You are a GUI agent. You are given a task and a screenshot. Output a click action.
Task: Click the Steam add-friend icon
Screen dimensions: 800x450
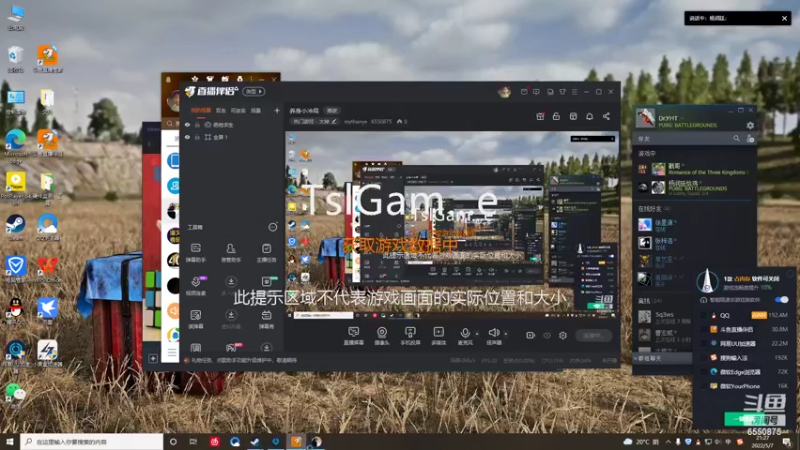[750, 138]
